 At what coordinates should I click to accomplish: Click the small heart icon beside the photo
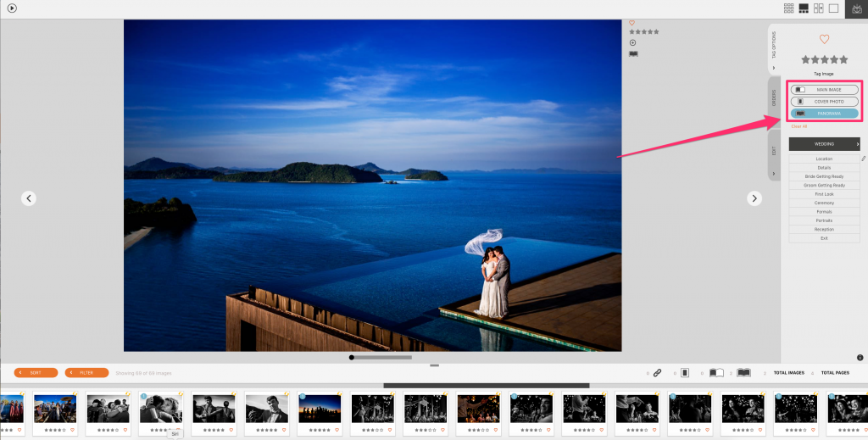click(632, 23)
